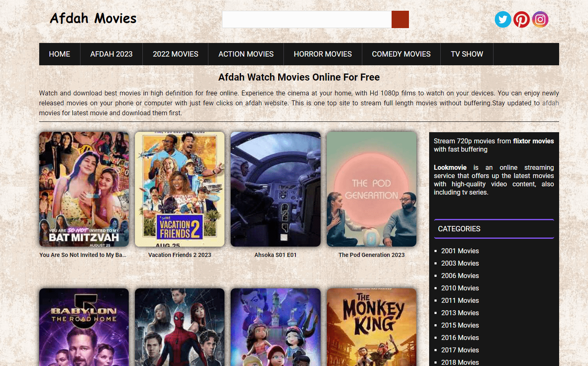The image size is (588, 366).
Task: Click 'The Pod Generation 2023' title
Action: point(371,255)
